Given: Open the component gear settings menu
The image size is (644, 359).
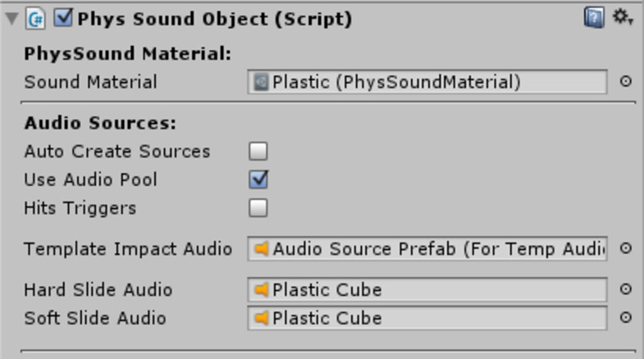Looking at the screenshot, I should [622, 18].
